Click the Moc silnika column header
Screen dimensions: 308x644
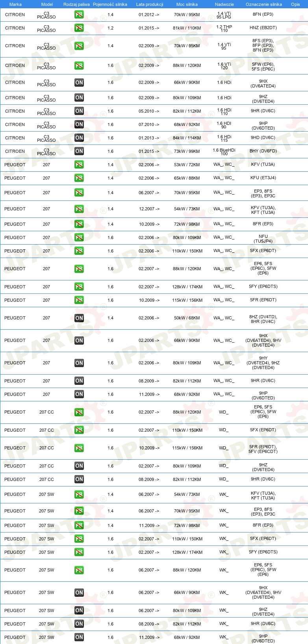point(187,4)
